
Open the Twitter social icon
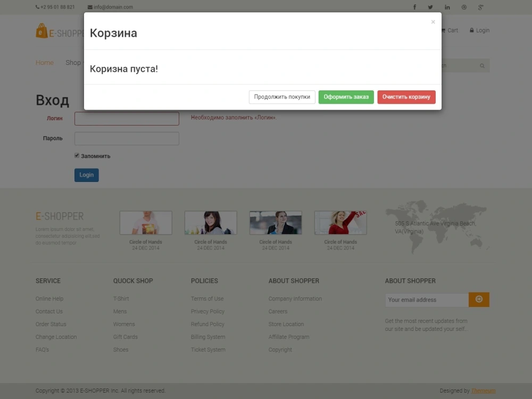[x=430, y=7]
